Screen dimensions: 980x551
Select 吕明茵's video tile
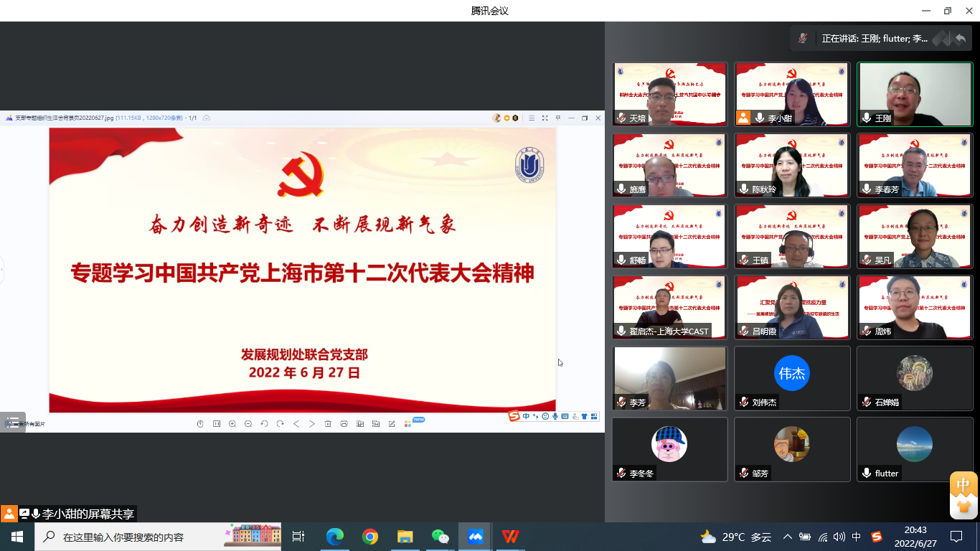(792, 307)
